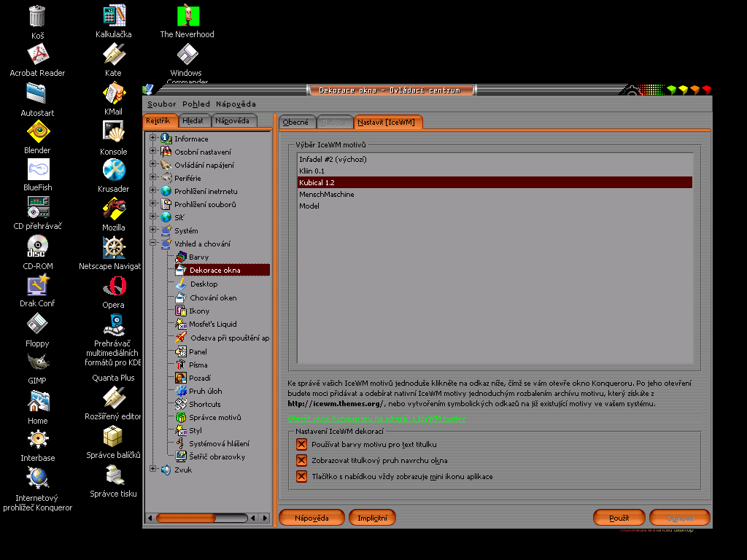Click the Ikony icon in the tree

[181, 311]
